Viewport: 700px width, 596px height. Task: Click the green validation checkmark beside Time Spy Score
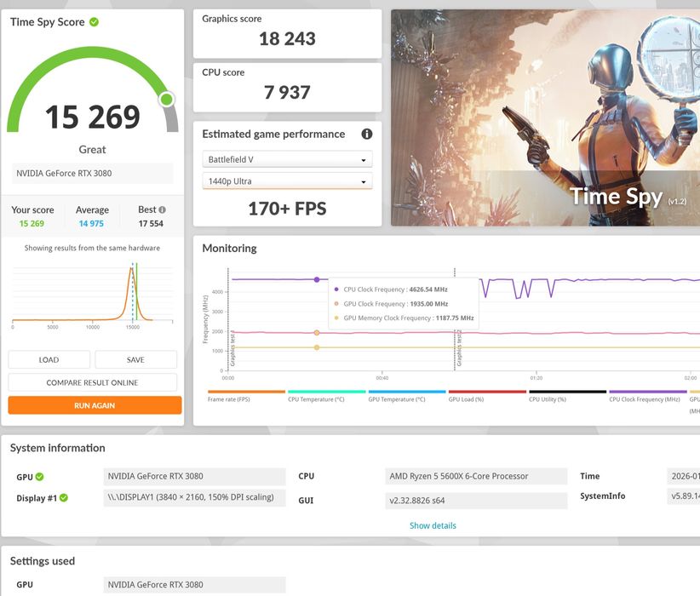[94, 22]
